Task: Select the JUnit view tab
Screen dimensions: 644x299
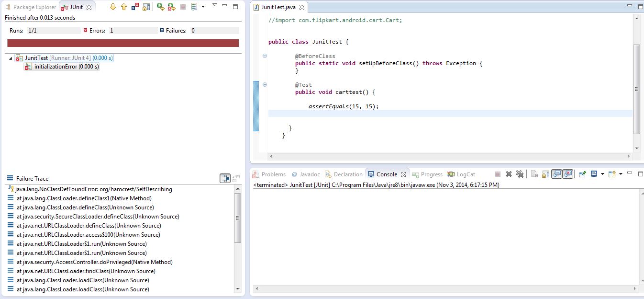Action: 73,7
